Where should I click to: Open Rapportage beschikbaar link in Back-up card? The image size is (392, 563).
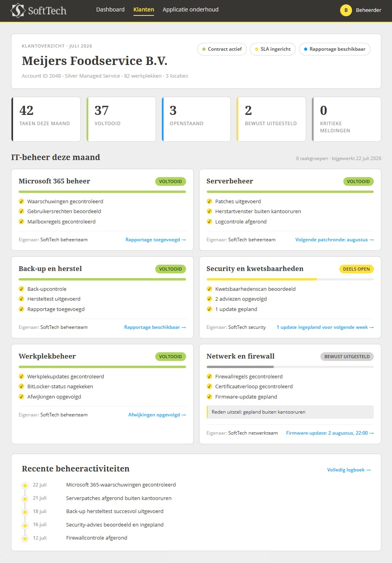pos(155,327)
